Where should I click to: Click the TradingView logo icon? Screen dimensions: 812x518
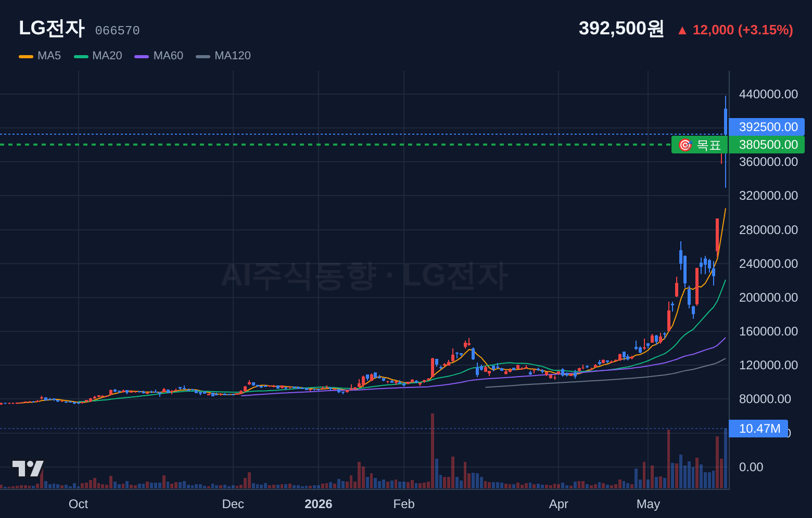[x=28, y=469]
